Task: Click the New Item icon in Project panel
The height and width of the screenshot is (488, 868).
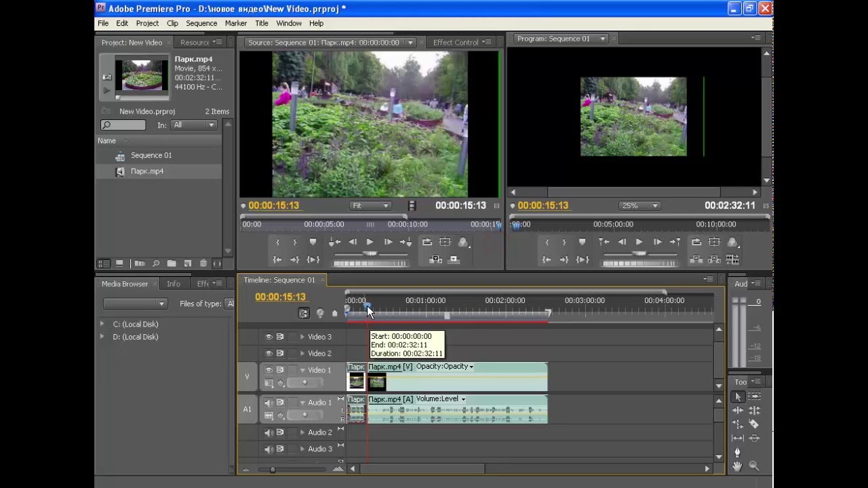Action: click(187, 263)
